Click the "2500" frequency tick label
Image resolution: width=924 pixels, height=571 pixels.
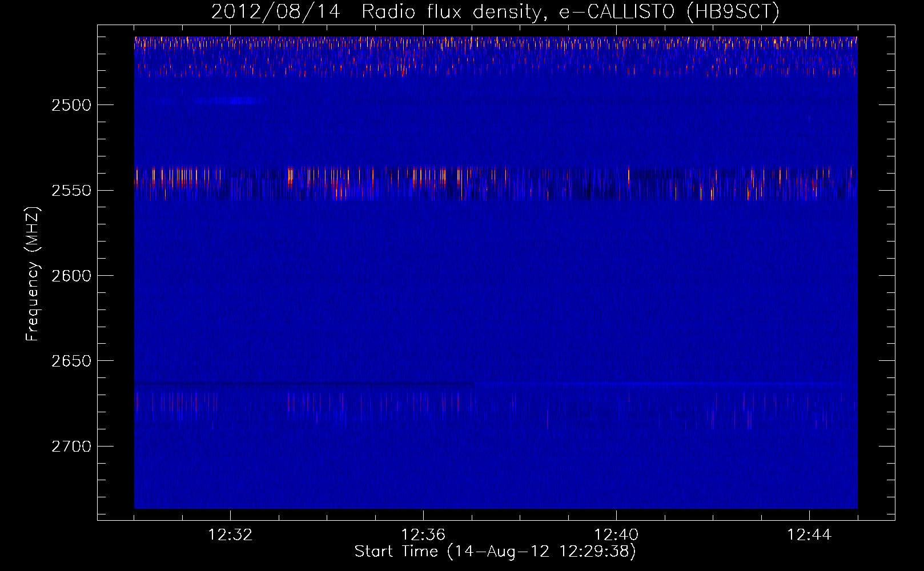(71, 106)
